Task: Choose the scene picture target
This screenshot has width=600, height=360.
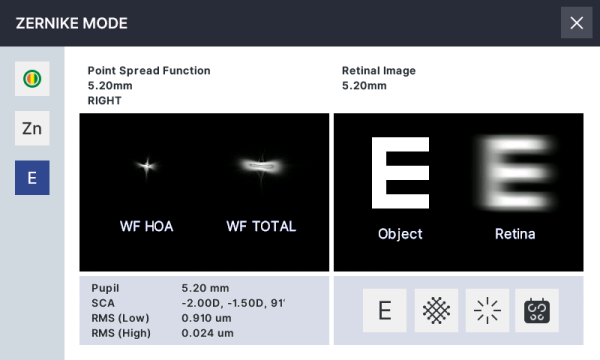Action: [x=537, y=310]
